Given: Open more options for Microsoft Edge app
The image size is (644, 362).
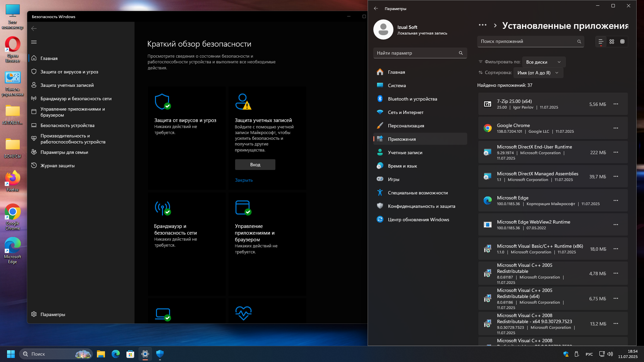Looking at the screenshot, I should 616,200.
